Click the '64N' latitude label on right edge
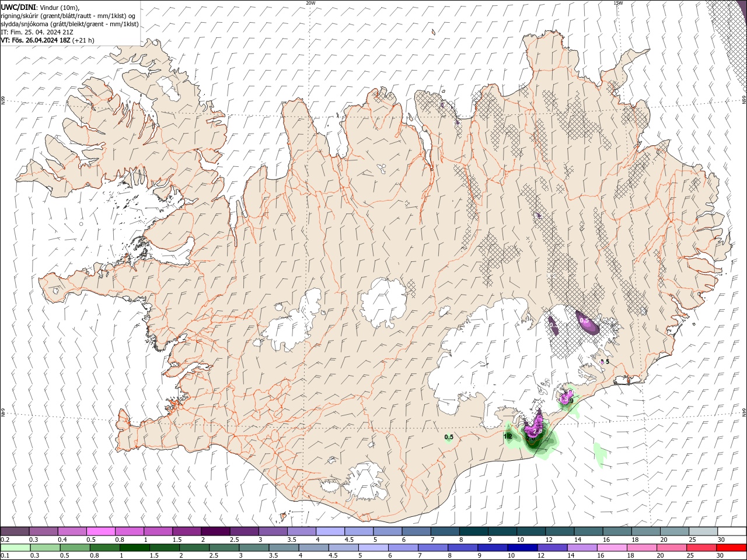 744,412
